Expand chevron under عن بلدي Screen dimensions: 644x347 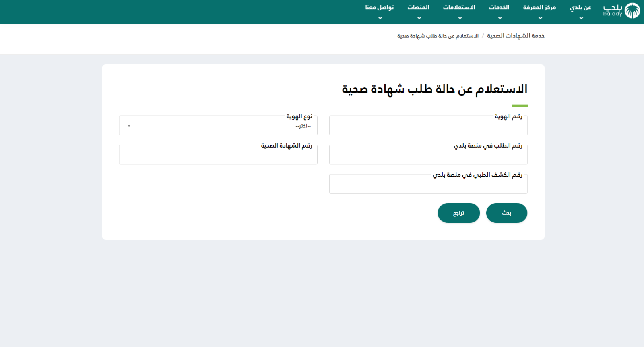(581, 18)
